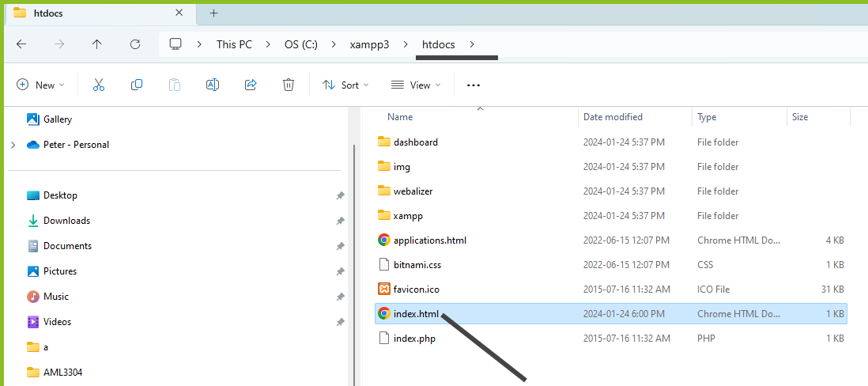868x386 pixels.
Task: Select Music in the navigation pane
Action: click(56, 297)
